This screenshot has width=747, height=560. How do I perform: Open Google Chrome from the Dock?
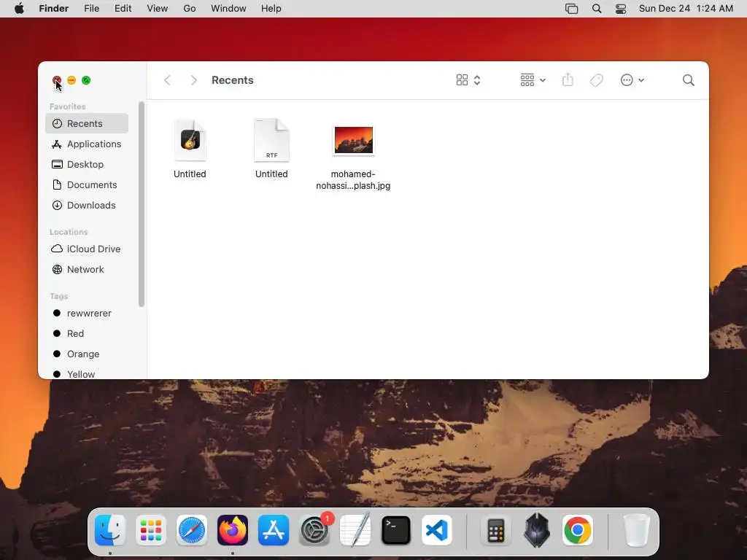click(578, 530)
